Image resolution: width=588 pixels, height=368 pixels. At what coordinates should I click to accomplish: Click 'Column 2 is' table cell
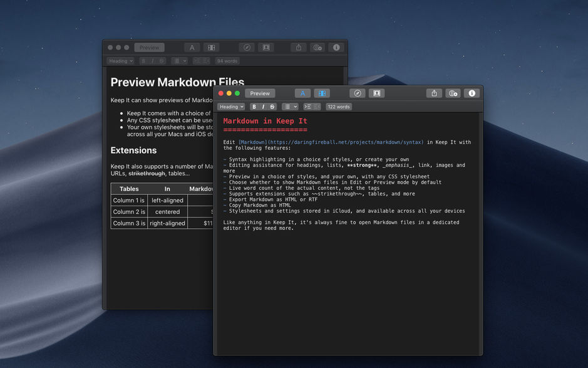click(x=129, y=212)
